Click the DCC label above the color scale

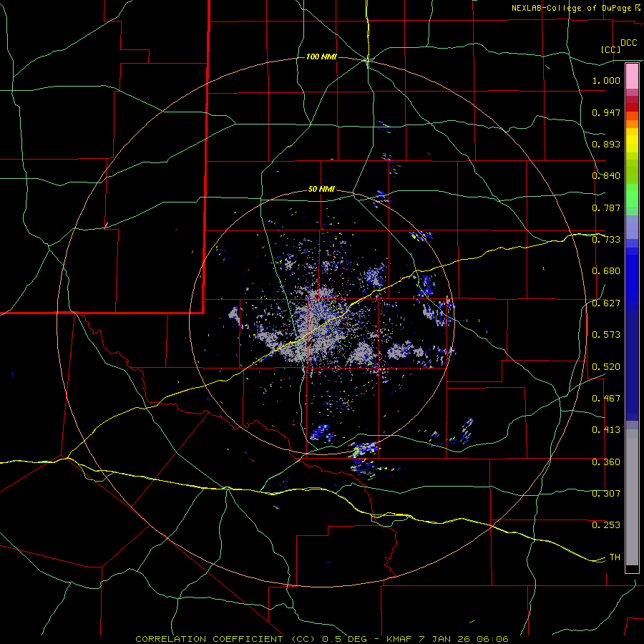point(629,43)
